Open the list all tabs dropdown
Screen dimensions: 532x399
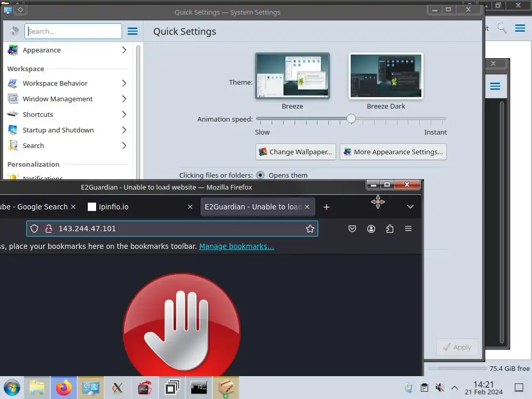(x=410, y=207)
